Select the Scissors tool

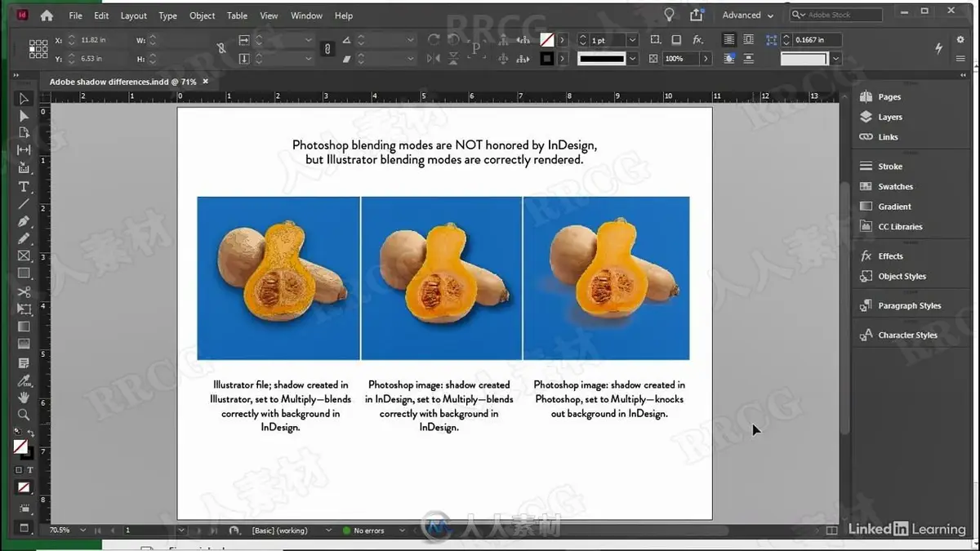coord(24,291)
